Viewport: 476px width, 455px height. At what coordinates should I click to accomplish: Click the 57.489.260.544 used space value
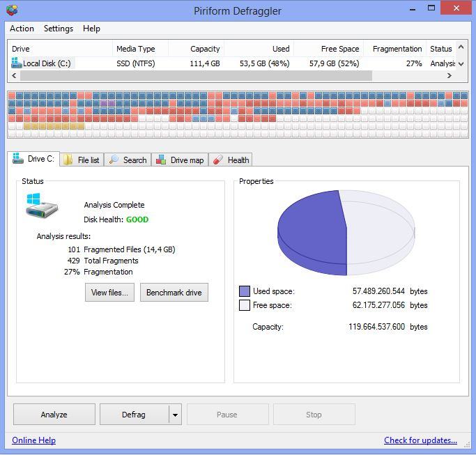[378, 291]
